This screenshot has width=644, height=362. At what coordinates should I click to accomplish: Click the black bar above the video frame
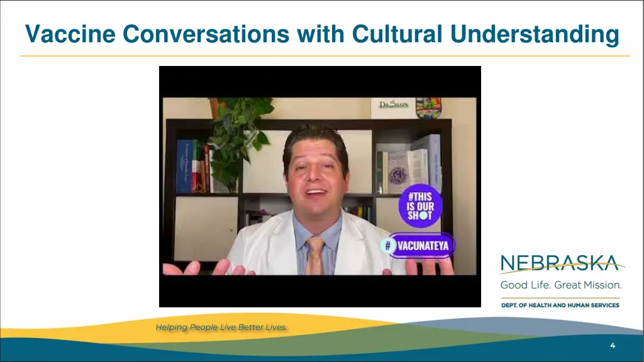click(320, 82)
